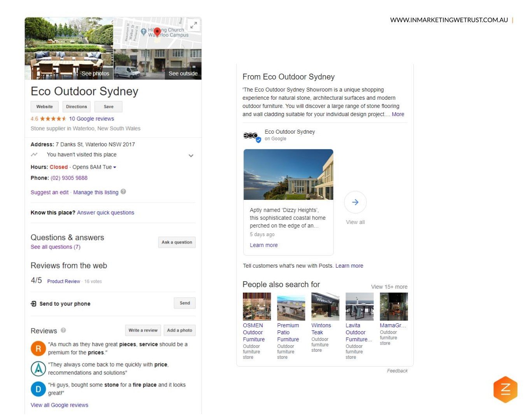Open Wintons Teak link text
Image resolution: width=532 pixels, height=420 pixels.
point(321,329)
